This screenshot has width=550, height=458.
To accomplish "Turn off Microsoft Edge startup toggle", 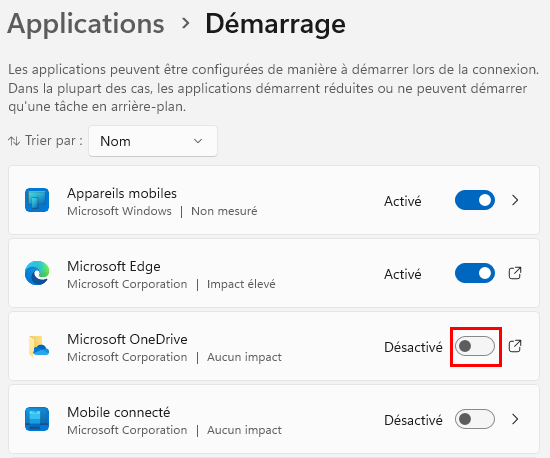I will 475,273.
